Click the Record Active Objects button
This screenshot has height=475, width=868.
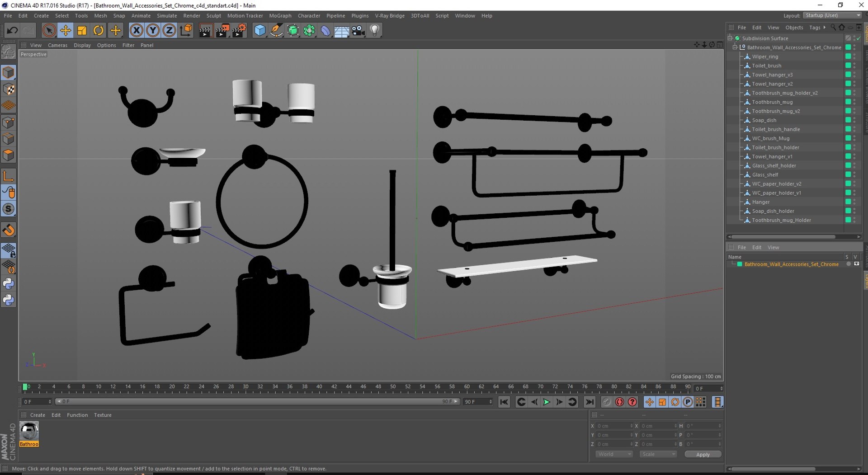coord(619,402)
